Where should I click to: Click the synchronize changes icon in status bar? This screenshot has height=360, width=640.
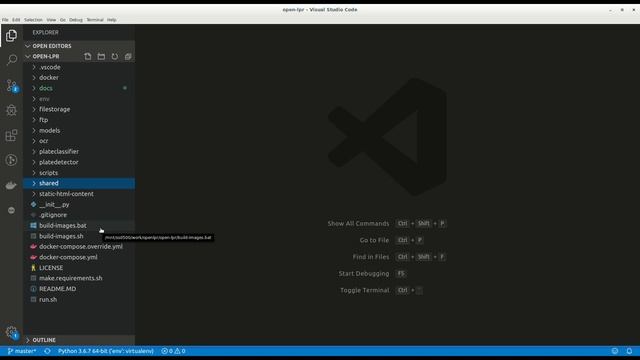click(x=47, y=351)
